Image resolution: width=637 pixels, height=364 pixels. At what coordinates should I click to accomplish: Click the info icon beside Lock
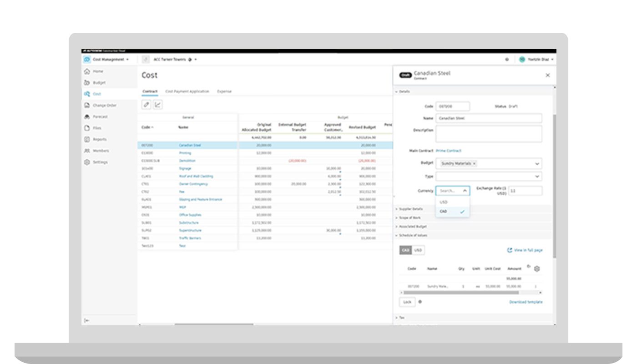tap(420, 302)
